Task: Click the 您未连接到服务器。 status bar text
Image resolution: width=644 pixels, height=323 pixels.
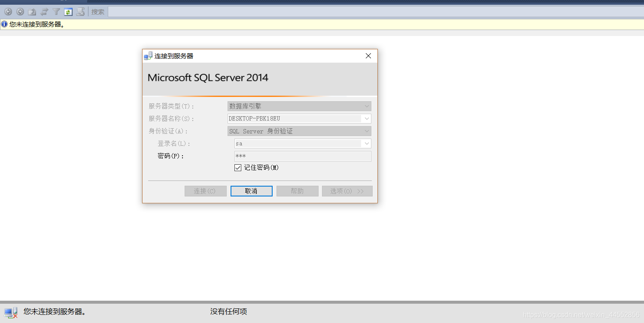Action: coord(55,311)
